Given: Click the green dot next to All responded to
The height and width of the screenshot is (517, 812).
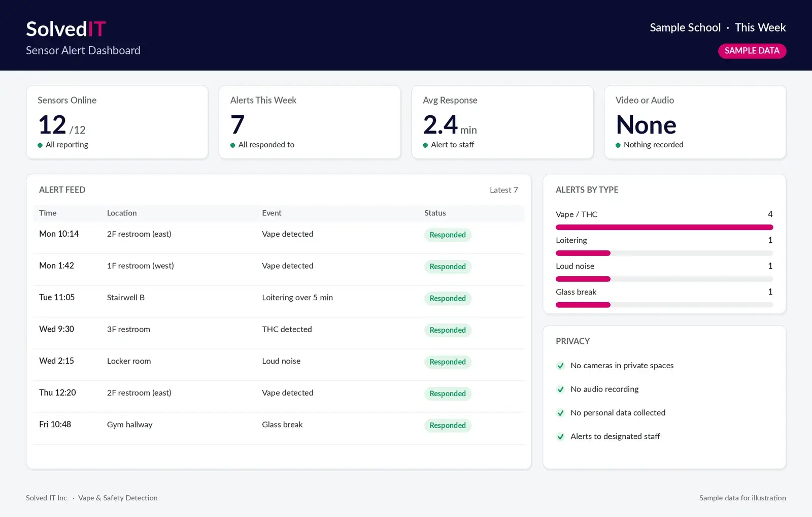Looking at the screenshot, I should click(232, 145).
